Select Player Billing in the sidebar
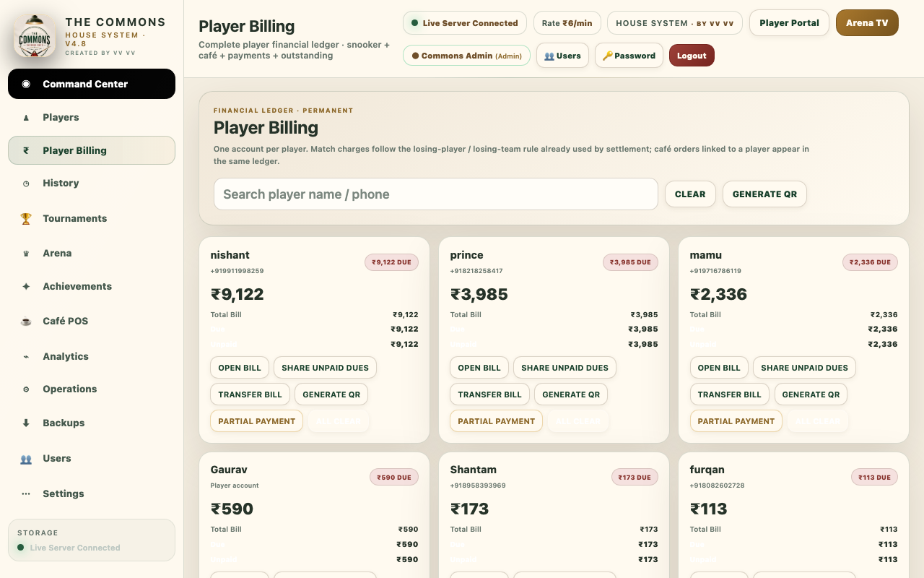Viewport: 924px width, 578px height. [92, 150]
